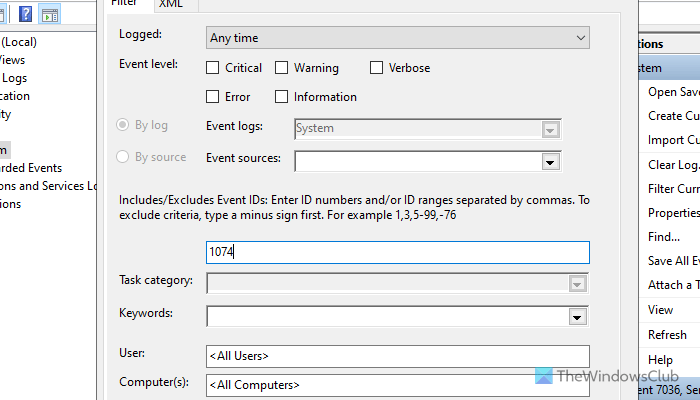The image size is (700, 400).
Task: Select the Filter tab
Action: [x=125, y=4]
